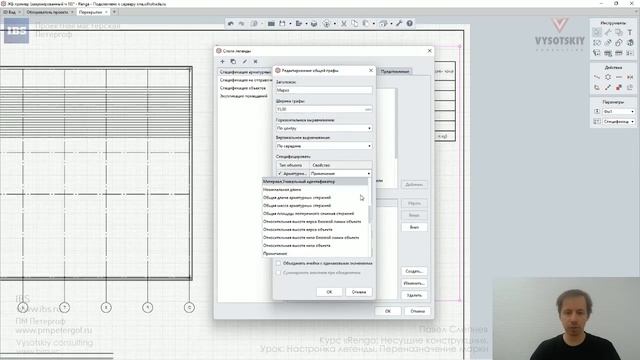640x360 pixels.
Task: Open settings via the wrench icon
Action: 399,24
